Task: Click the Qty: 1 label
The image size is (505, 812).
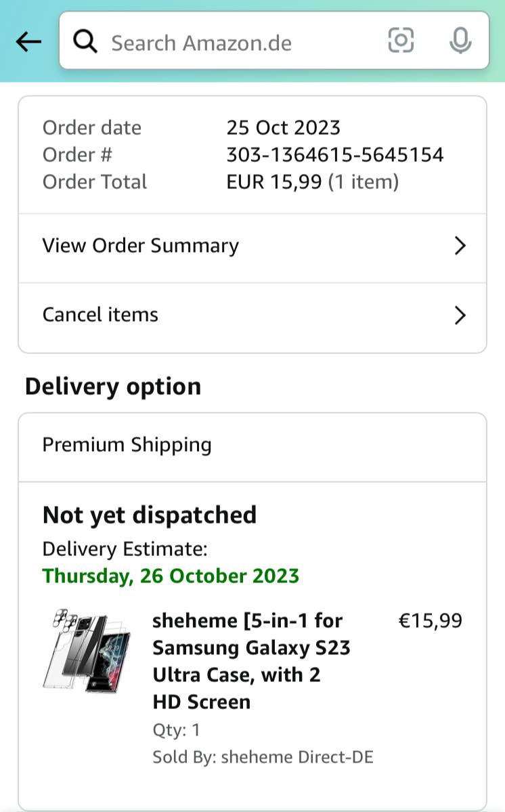Action: tap(176, 730)
